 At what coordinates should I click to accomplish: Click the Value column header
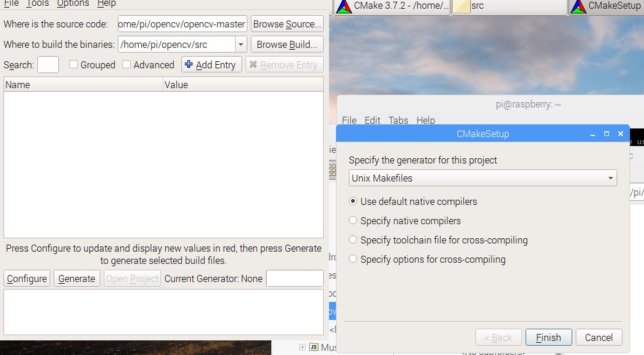tap(243, 85)
